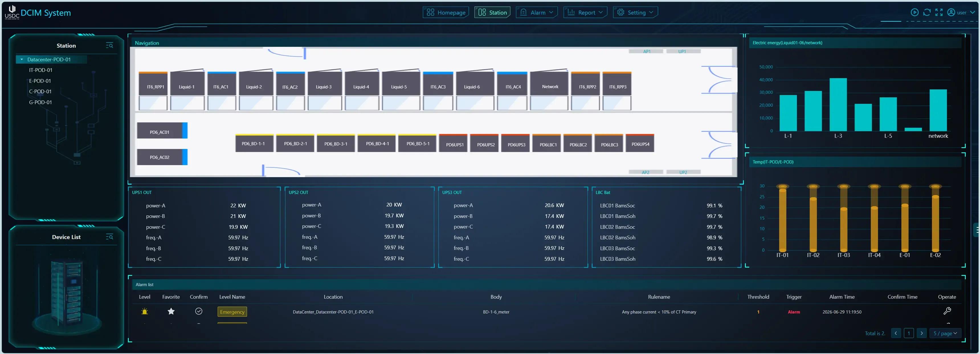This screenshot has width=980, height=354.
Task: Click the AP1 label in navigation map
Action: (646, 51)
